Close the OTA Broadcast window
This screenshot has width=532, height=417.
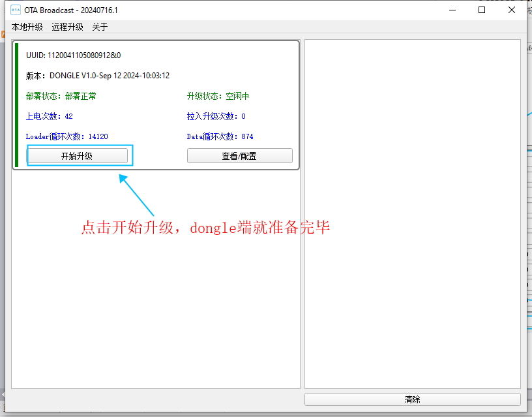[x=512, y=10]
